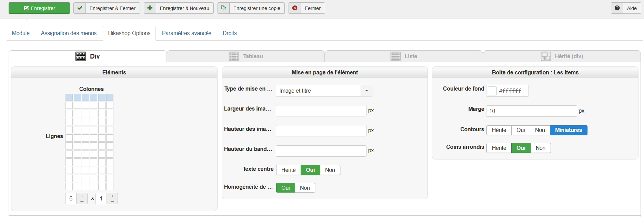Switch to the Paramètres avancés tab

[x=187, y=33]
